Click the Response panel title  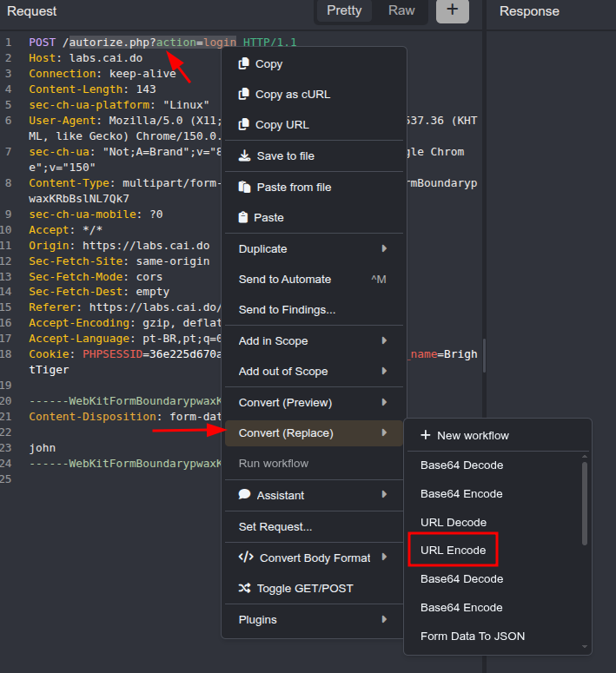tap(529, 11)
